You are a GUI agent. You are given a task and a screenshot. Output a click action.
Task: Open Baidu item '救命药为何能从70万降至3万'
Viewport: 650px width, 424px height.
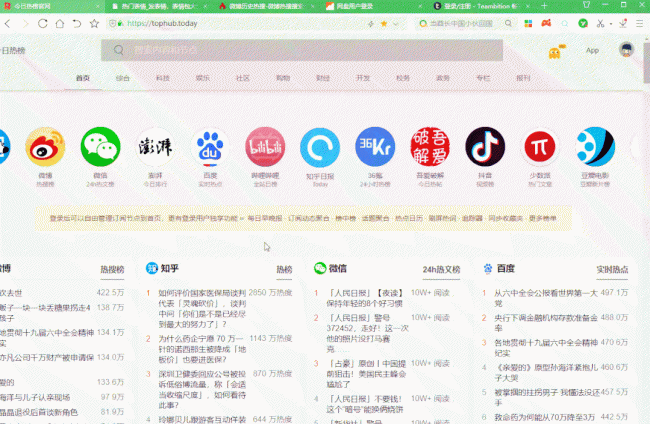[x=545, y=417]
